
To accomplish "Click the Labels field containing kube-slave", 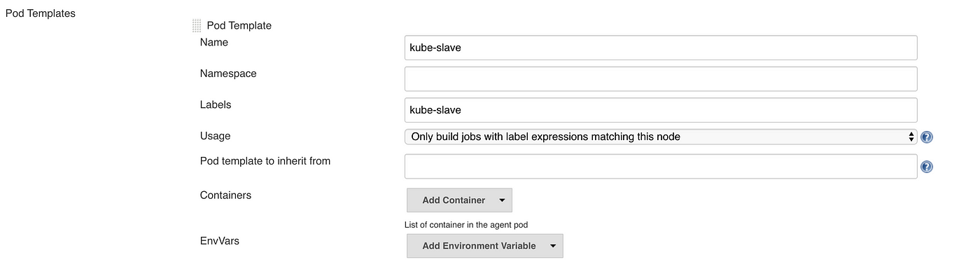I will click(x=661, y=110).
